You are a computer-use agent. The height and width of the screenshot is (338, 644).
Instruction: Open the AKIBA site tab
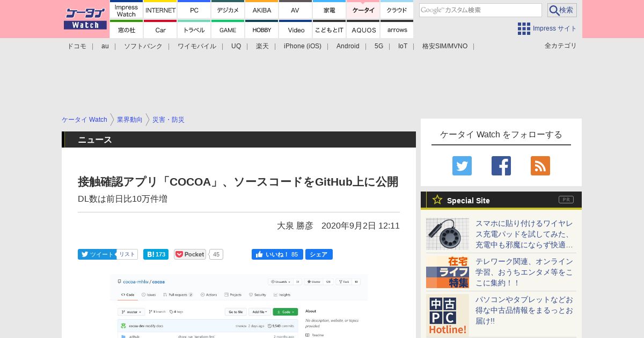[262, 10]
